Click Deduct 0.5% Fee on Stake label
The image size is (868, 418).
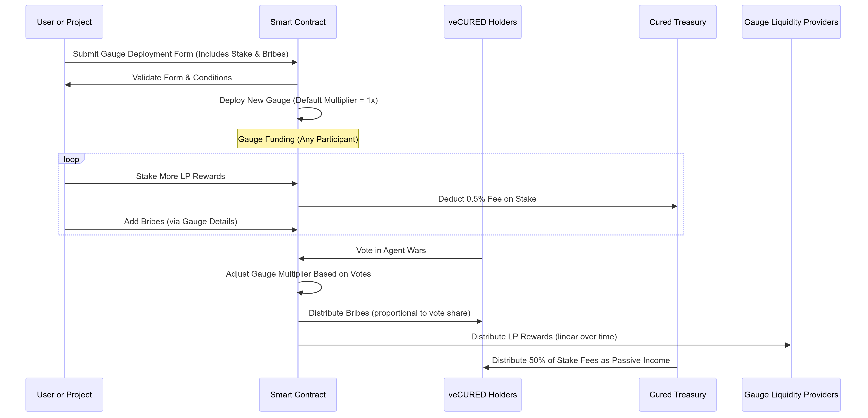[487, 199]
